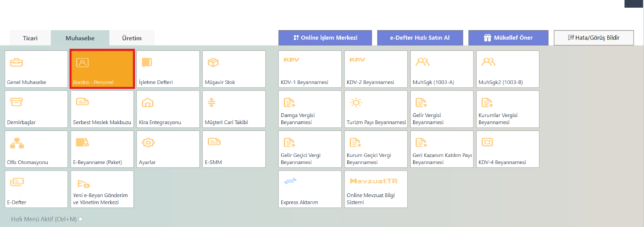Select the Muhasebe tab
The image size is (644, 227).
click(x=80, y=38)
